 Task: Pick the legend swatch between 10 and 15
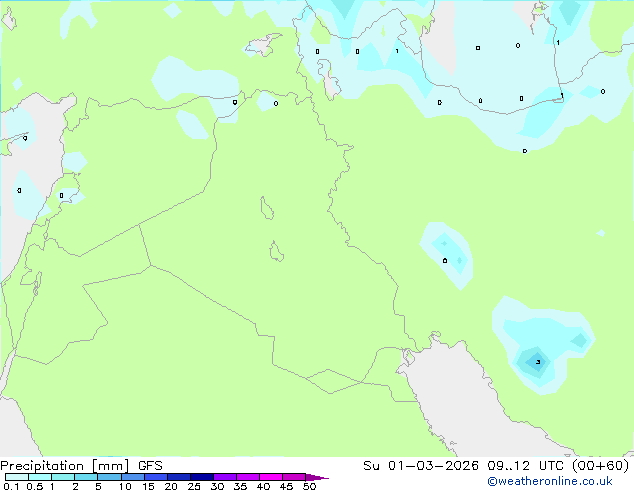click(x=133, y=477)
